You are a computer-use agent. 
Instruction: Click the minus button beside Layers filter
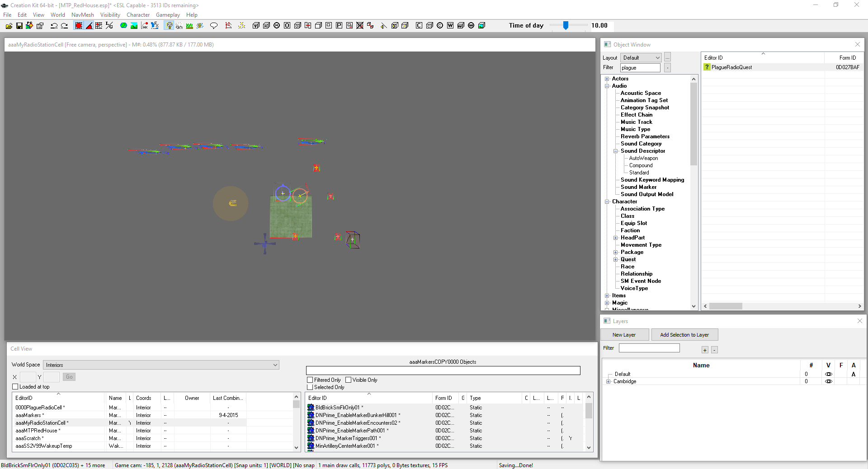[714, 350]
